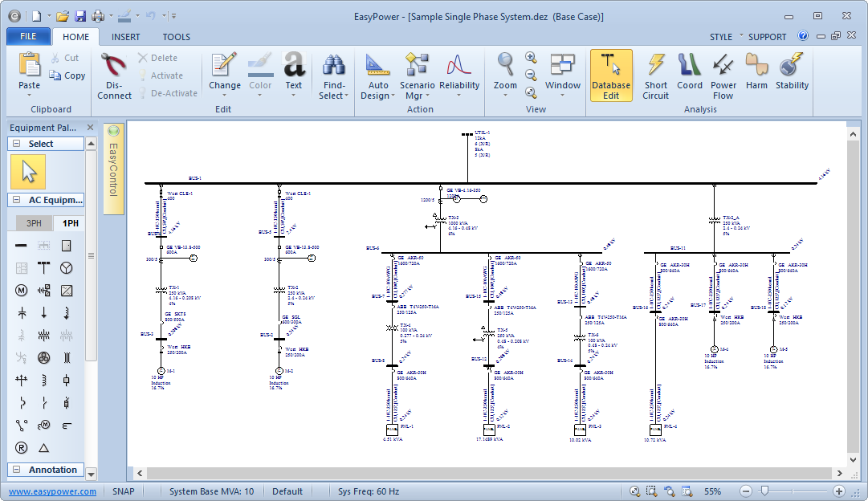Switch to the TOOLS ribbon tab
The width and height of the screenshot is (868, 501).
coord(177,37)
